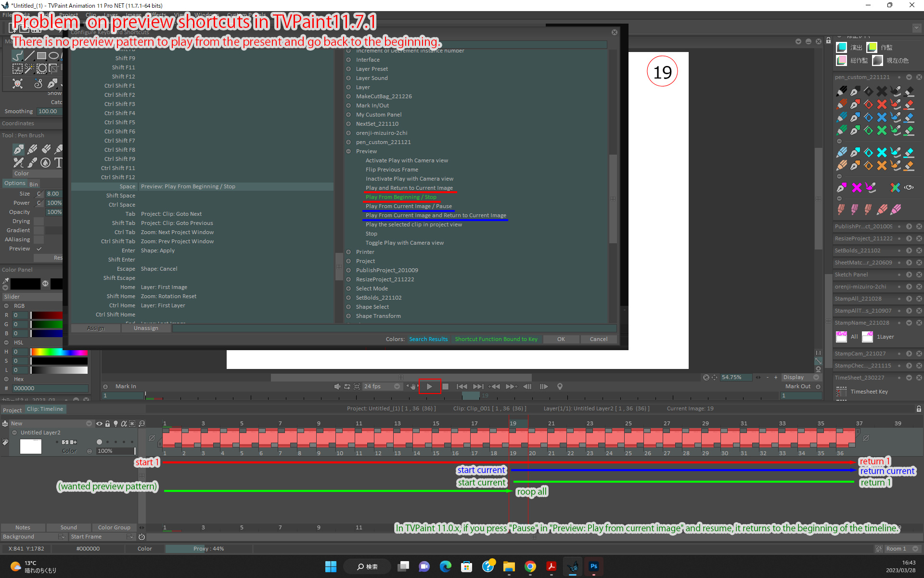The image size is (924, 578).
Task: Toggle the AAliasing checkbox
Action: tap(39, 239)
